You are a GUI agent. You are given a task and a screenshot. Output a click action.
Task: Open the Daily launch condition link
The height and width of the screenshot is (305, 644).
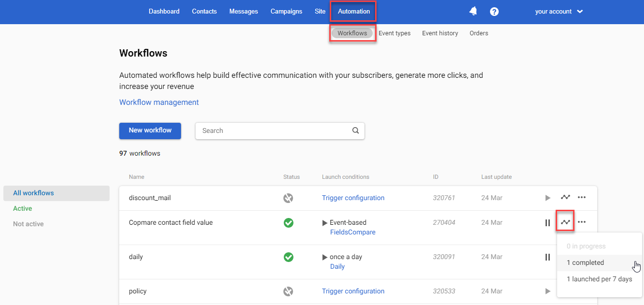click(x=337, y=266)
